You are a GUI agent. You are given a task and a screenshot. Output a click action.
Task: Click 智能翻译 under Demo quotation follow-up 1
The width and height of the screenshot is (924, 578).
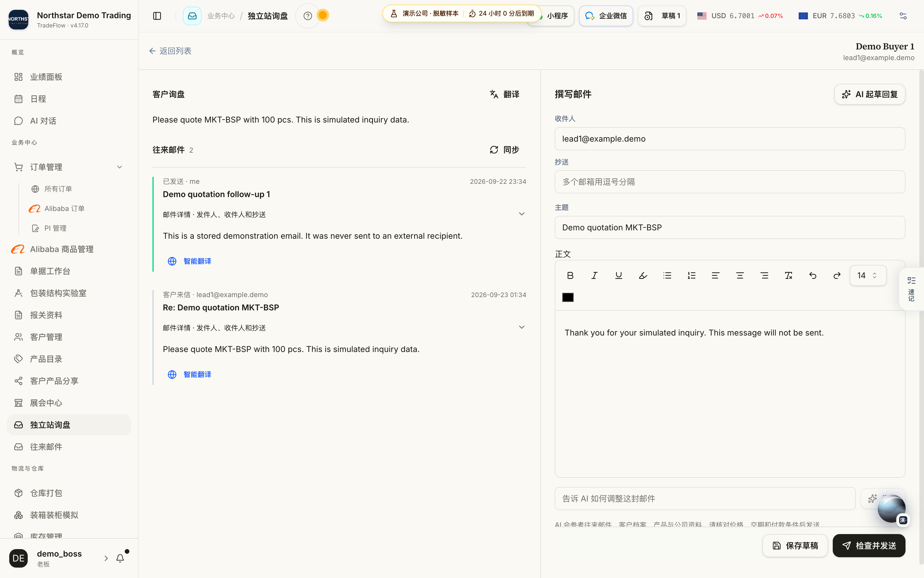point(190,261)
